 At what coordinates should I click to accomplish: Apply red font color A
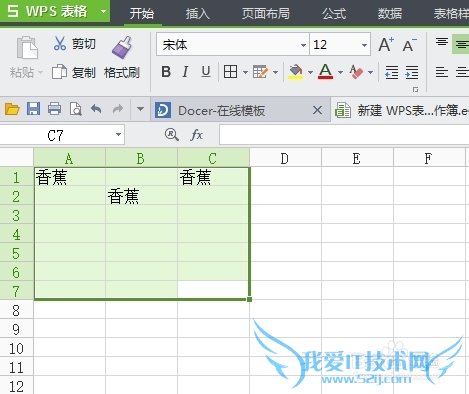[x=325, y=72]
